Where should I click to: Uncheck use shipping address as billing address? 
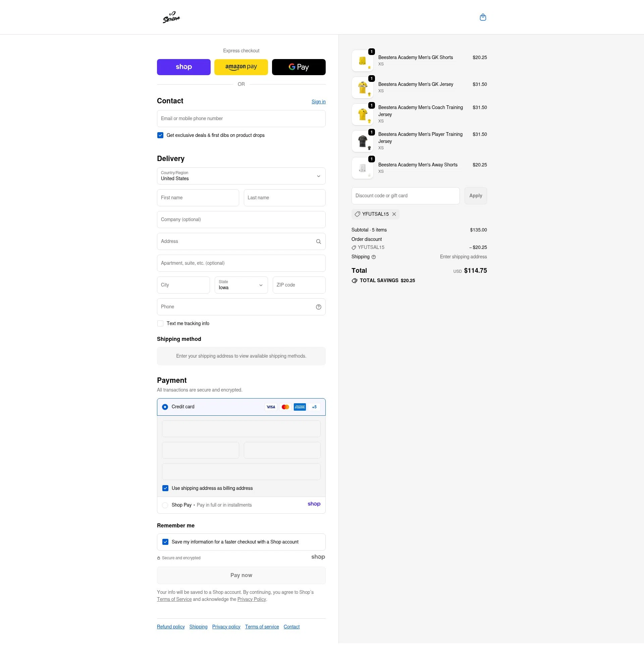tap(165, 488)
